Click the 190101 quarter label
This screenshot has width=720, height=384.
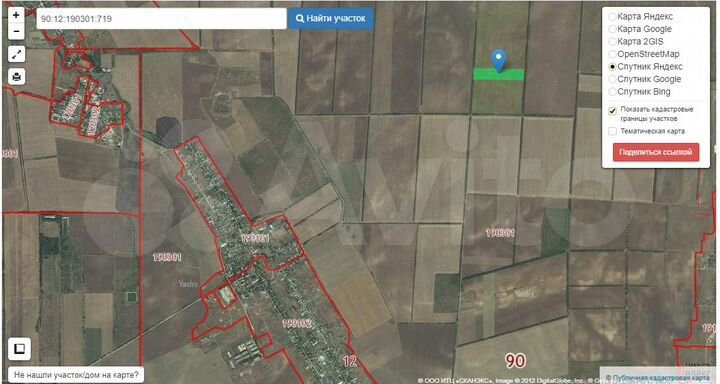[x=255, y=238]
